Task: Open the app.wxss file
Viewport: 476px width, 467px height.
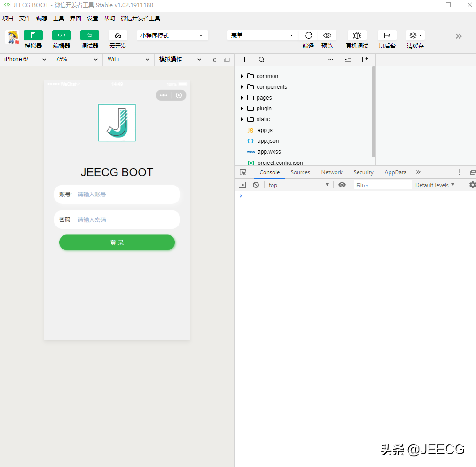Action: (269, 152)
